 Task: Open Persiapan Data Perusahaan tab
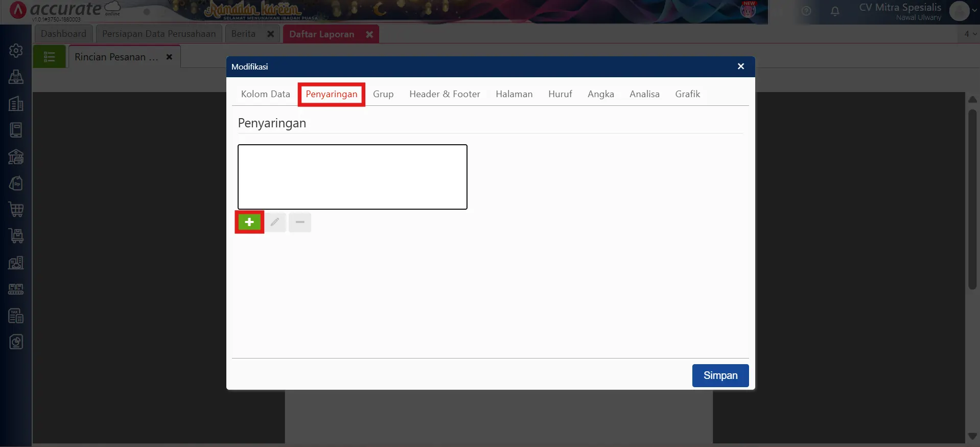159,34
